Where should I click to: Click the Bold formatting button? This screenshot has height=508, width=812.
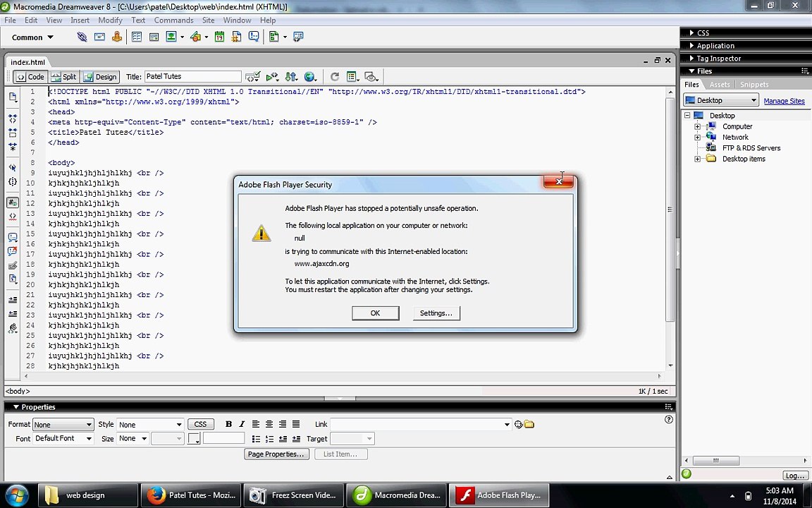[228, 424]
